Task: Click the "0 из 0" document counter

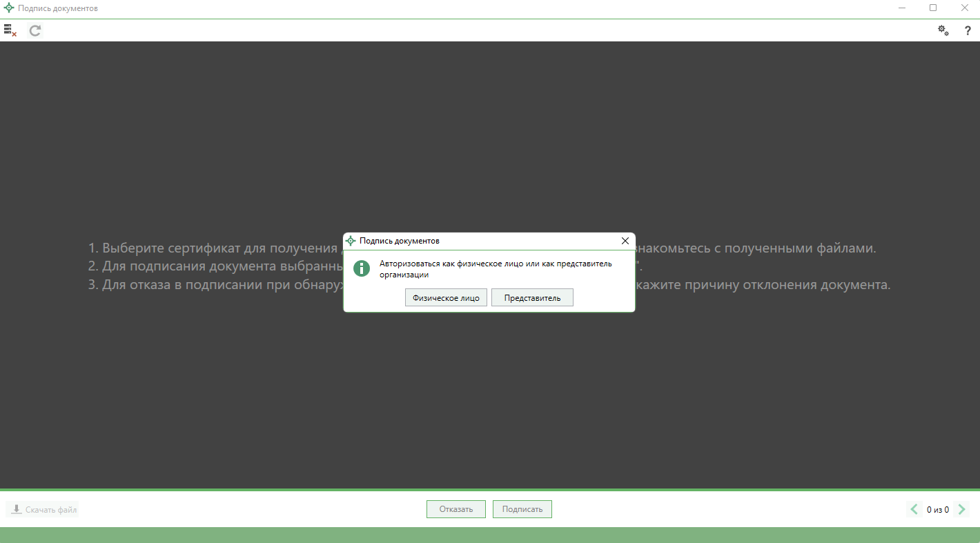Action: [x=938, y=510]
